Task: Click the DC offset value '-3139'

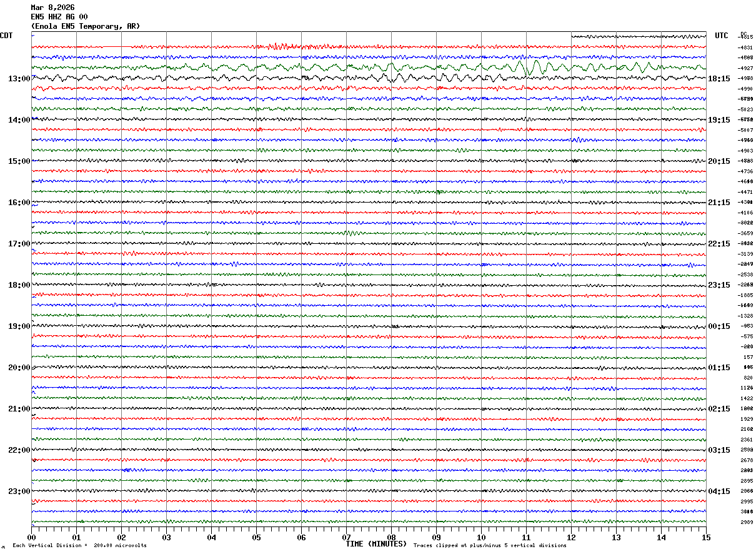Action: 745,254
